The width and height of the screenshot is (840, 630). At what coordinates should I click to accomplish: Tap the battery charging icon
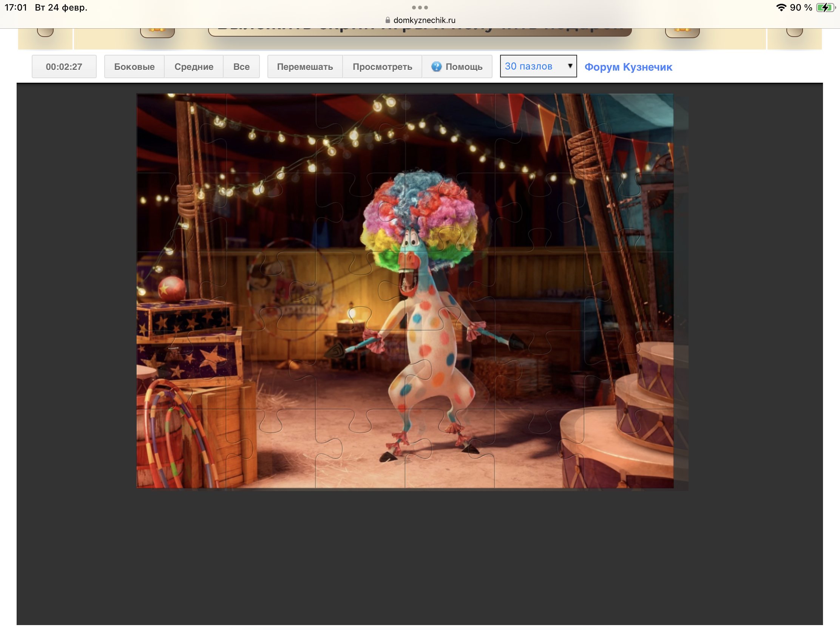(825, 8)
